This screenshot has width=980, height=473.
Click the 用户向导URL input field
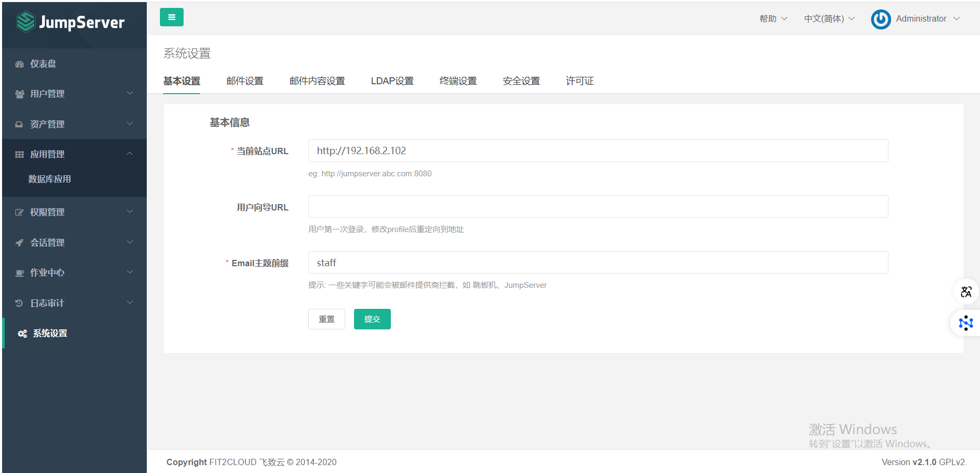coord(598,207)
